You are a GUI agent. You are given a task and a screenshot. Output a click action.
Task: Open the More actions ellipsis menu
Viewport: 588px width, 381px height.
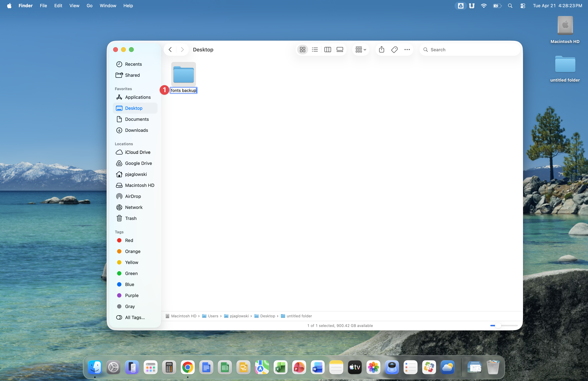tap(407, 50)
